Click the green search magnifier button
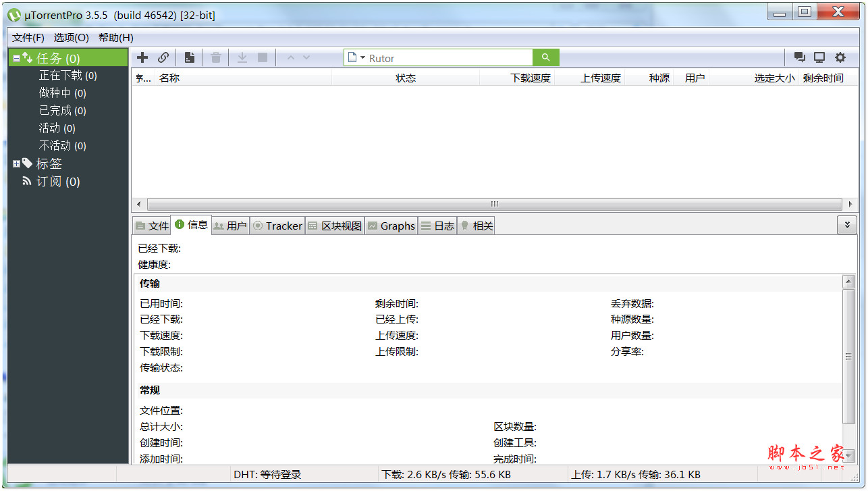This screenshot has height=491, width=868. (x=546, y=57)
